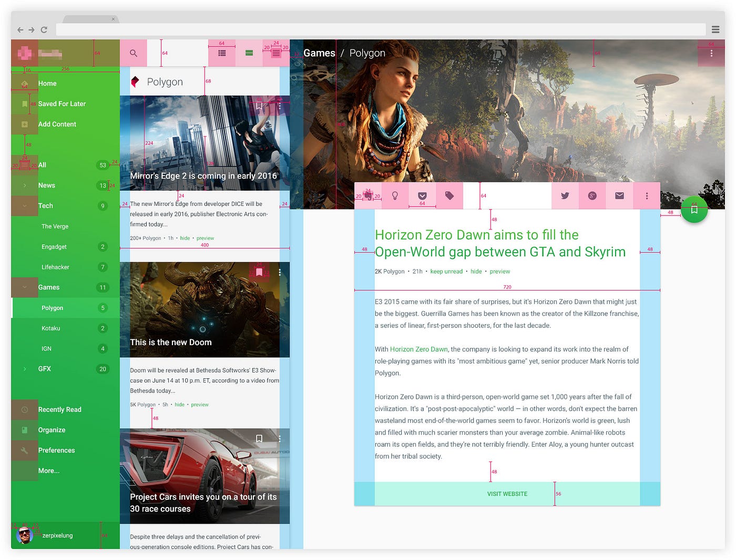Toggle the bookmark on the Doom article card
The height and width of the screenshot is (560, 736).
point(259,272)
